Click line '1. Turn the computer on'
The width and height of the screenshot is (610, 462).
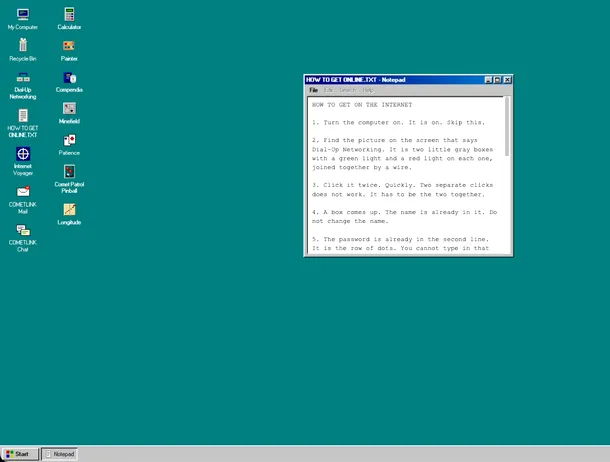pyautogui.click(x=398, y=122)
